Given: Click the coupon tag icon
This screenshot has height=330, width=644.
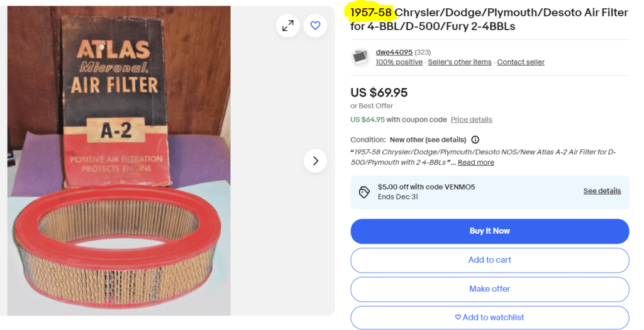Looking at the screenshot, I should (364, 192).
